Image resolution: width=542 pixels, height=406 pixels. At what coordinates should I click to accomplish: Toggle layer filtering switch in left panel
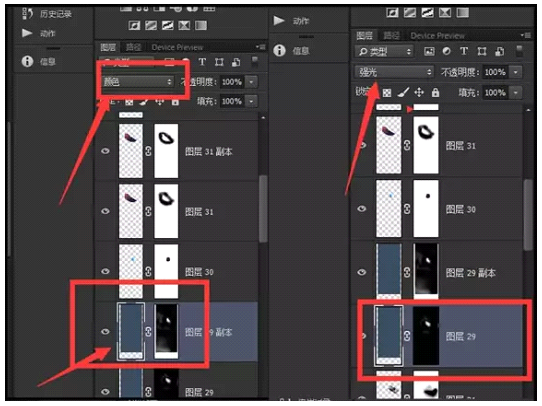click(x=254, y=62)
